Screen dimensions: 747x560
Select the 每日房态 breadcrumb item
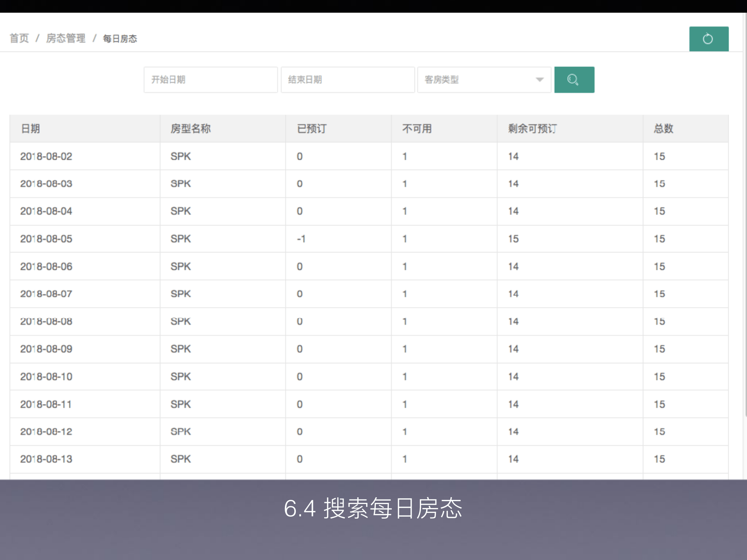[x=120, y=38]
